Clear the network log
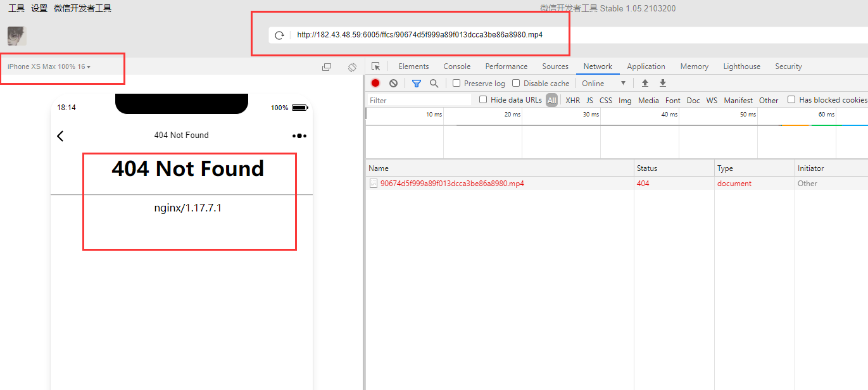 tap(393, 83)
